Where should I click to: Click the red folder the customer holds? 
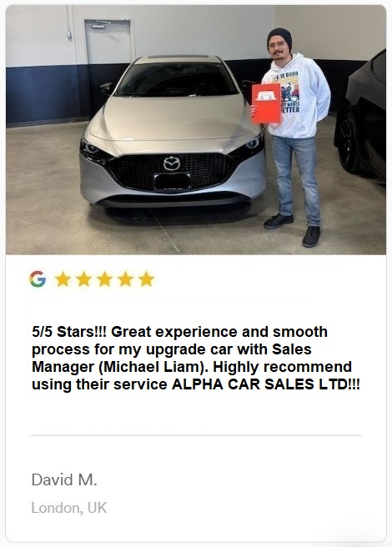(x=266, y=103)
